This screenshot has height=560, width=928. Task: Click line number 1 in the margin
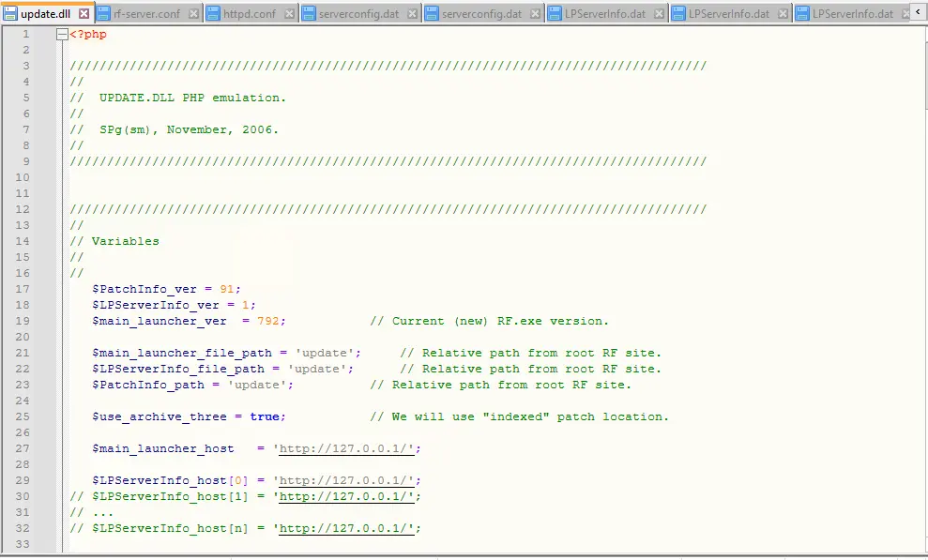(25, 35)
